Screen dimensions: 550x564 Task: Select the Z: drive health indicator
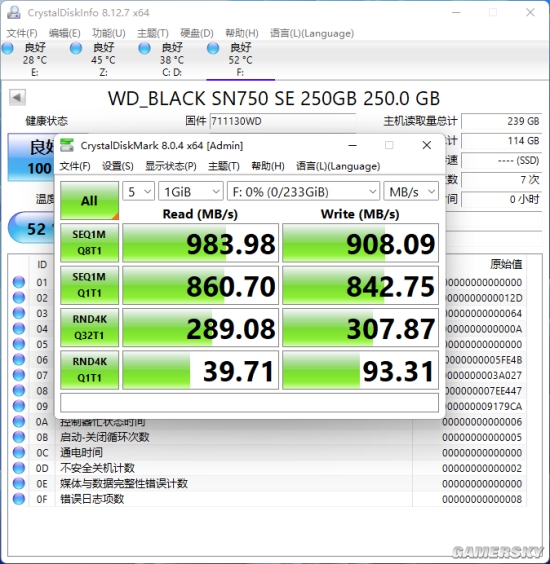click(x=76, y=48)
